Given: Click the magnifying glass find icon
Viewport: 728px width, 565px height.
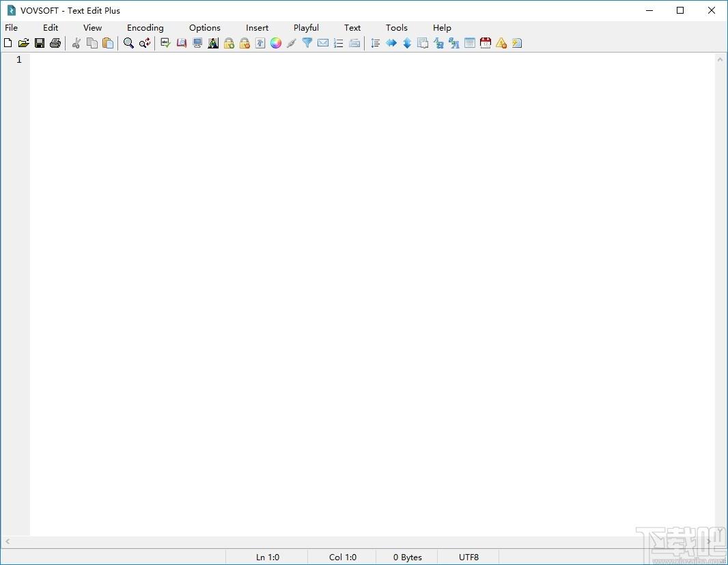Looking at the screenshot, I should (x=128, y=43).
